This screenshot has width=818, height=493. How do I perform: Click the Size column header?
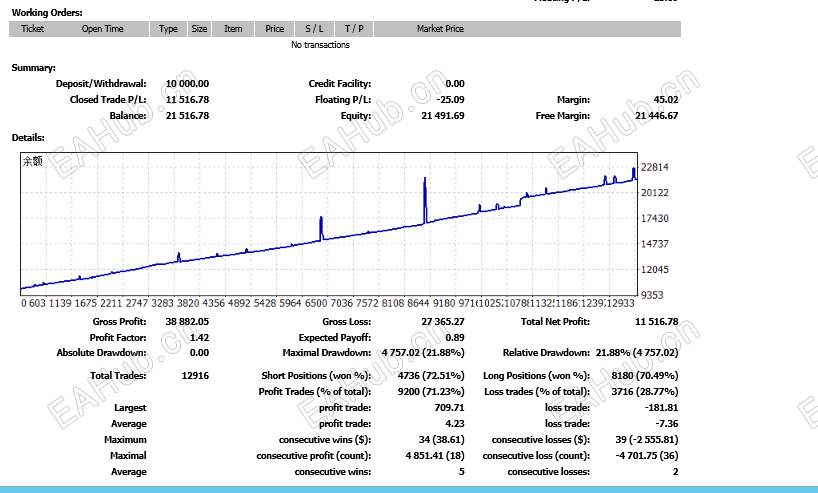[199, 29]
